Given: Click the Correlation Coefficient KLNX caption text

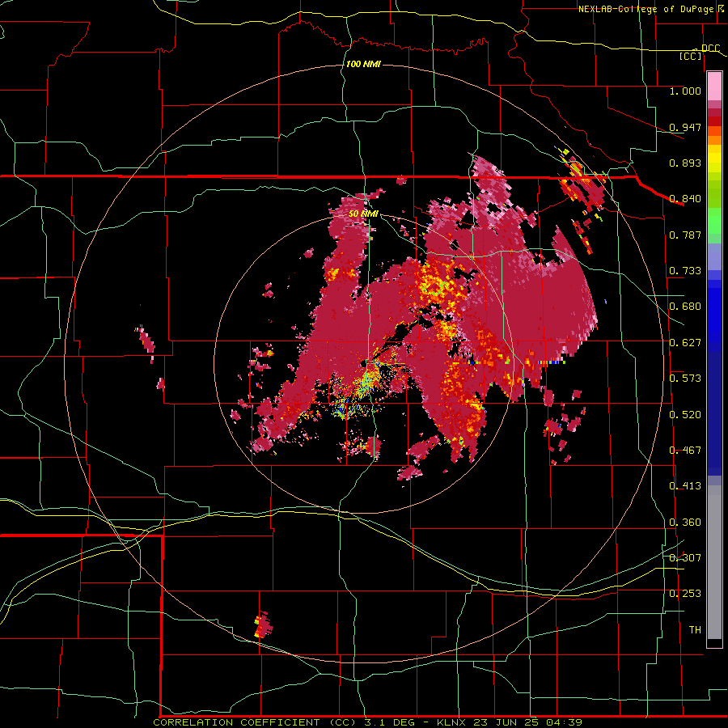Looking at the screenshot, I should click(367, 722).
